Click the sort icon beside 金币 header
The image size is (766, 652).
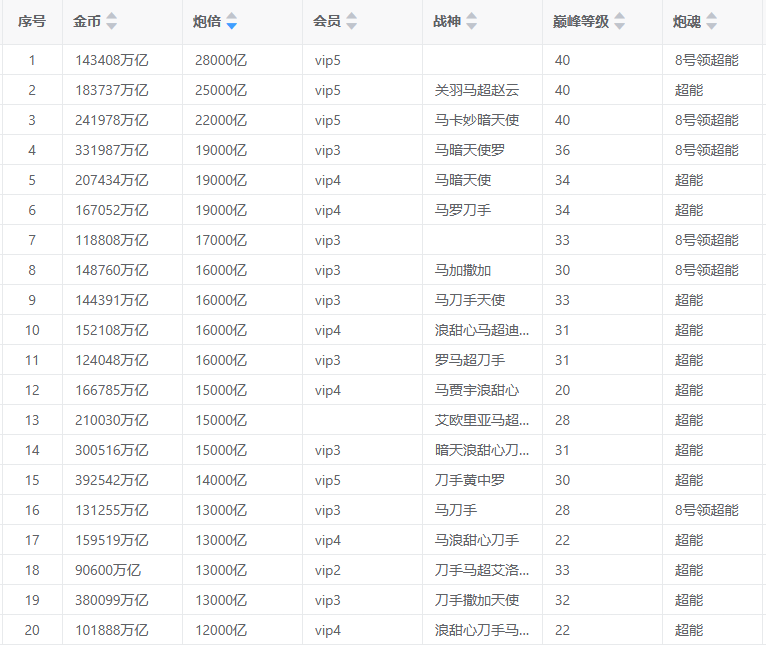click(x=111, y=21)
